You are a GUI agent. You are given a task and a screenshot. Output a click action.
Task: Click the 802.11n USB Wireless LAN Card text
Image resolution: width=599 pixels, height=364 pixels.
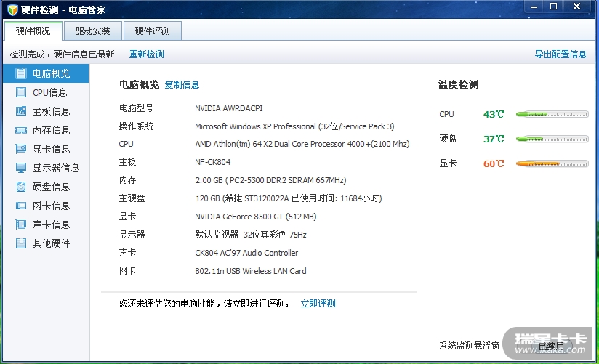[x=251, y=271]
